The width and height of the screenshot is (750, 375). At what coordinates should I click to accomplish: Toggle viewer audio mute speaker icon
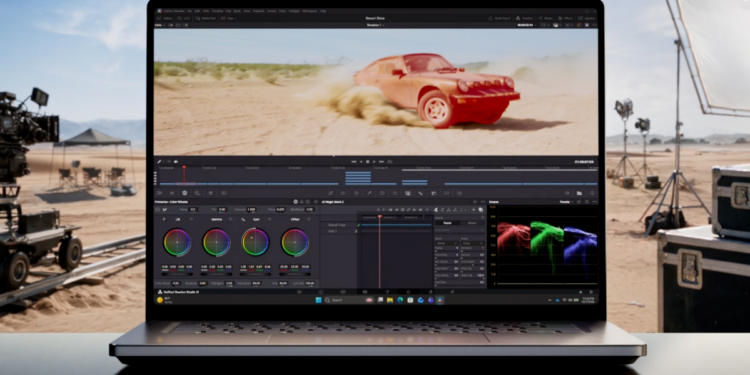[176, 162]
